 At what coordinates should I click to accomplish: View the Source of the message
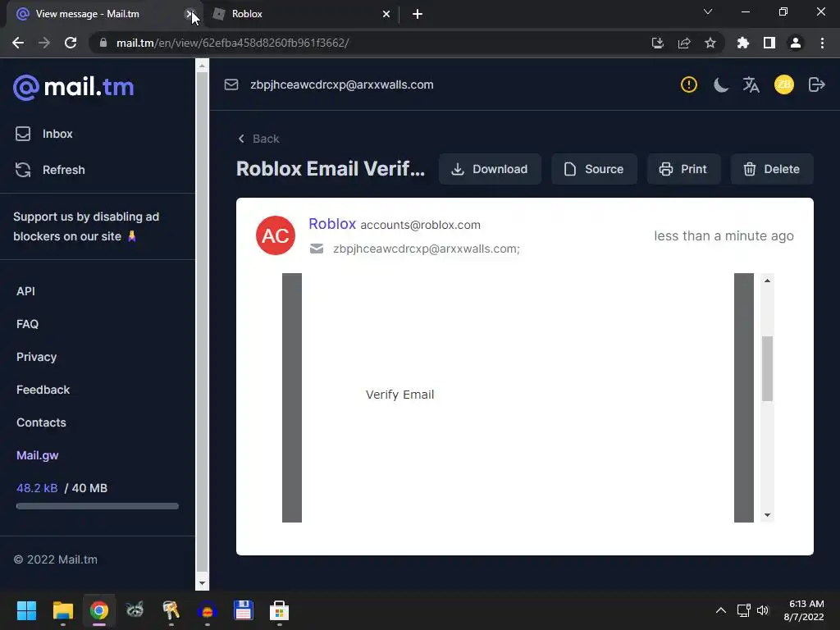point(594,169)
